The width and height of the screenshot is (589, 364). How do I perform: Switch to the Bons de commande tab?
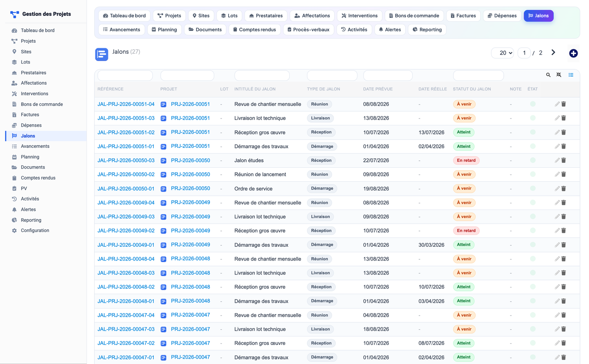coord(414,16)
